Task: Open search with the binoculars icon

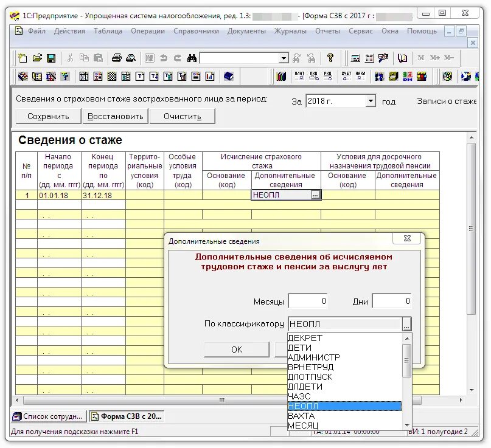Action: 192,58
